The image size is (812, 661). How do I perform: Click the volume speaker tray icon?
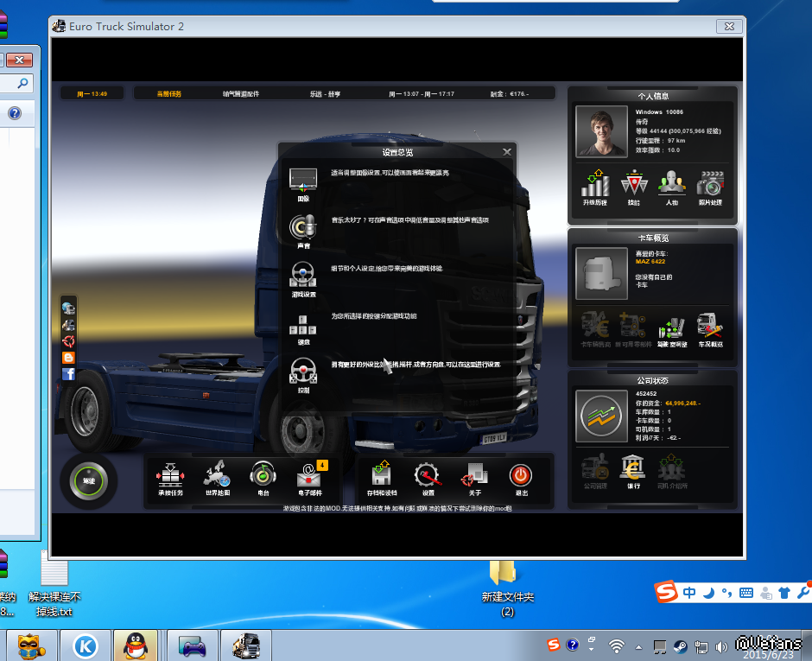coord(721,646)
